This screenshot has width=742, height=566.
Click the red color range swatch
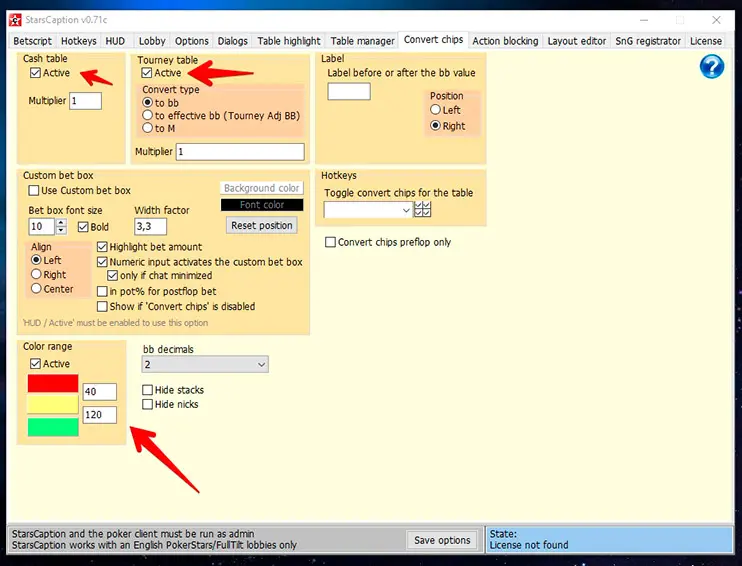coord(53,383)
